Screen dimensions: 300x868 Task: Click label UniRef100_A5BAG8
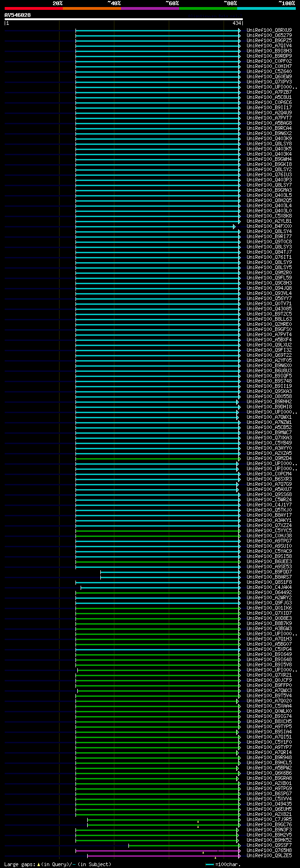269,123
